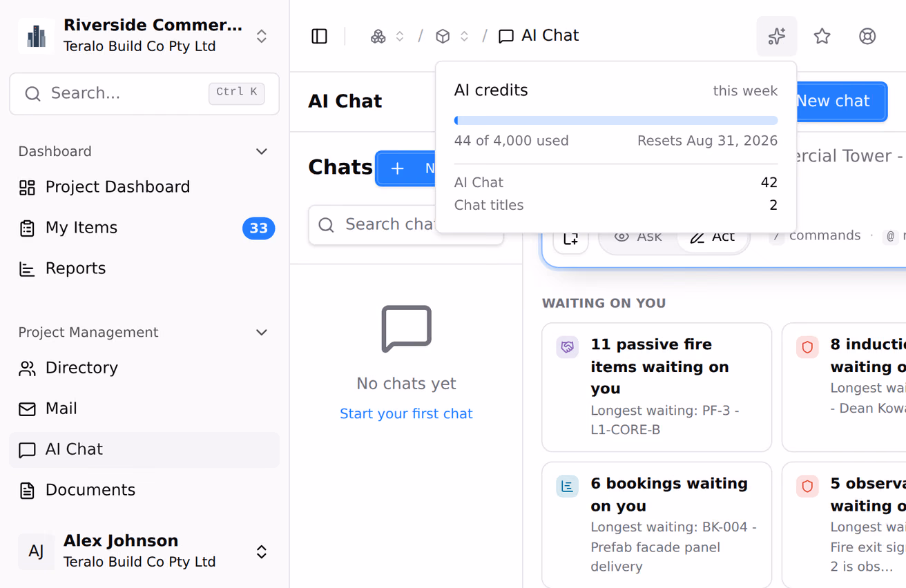The height and width of the screenshot is (588, 906).
Task: Click shield icon on inductions card
Action: (807, 347)
